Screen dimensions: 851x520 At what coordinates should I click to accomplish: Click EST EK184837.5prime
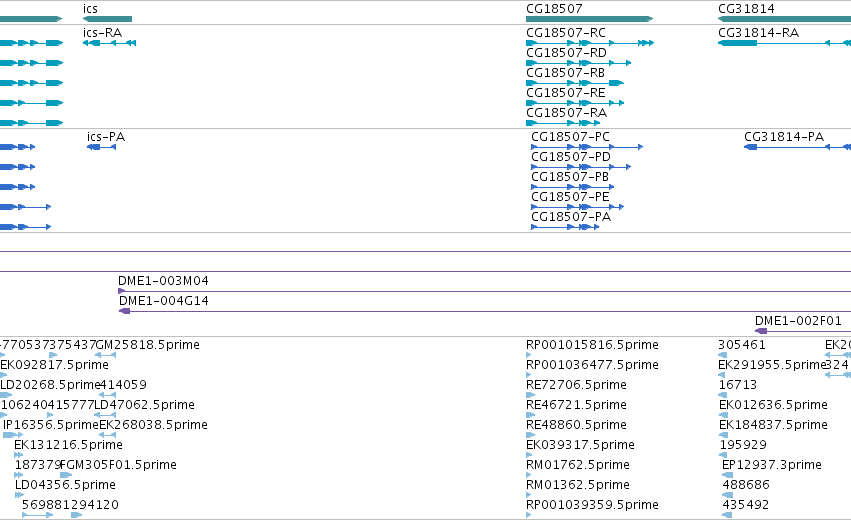coord(773,425)
